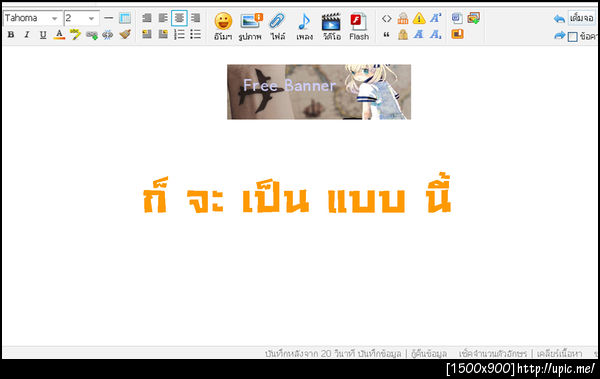Image resolution: width=600 pixels, height=379 pixels.
Task: Align text left
Action: (163, 18)
